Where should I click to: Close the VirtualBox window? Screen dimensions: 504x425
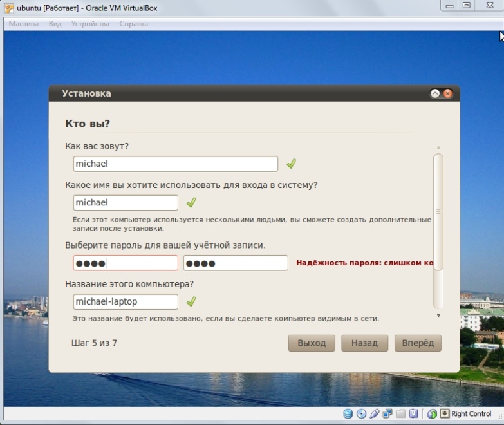point(490,6)
